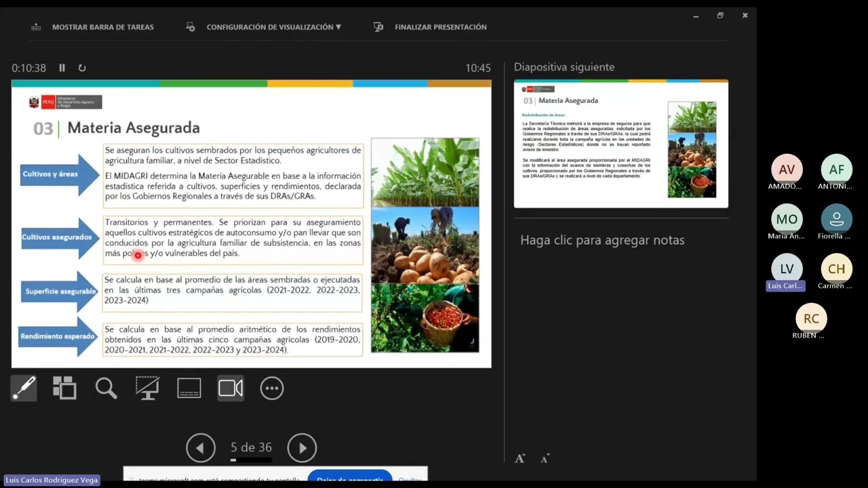
Task: Decrease notes text size (small A)
Action: coord(545,459)
